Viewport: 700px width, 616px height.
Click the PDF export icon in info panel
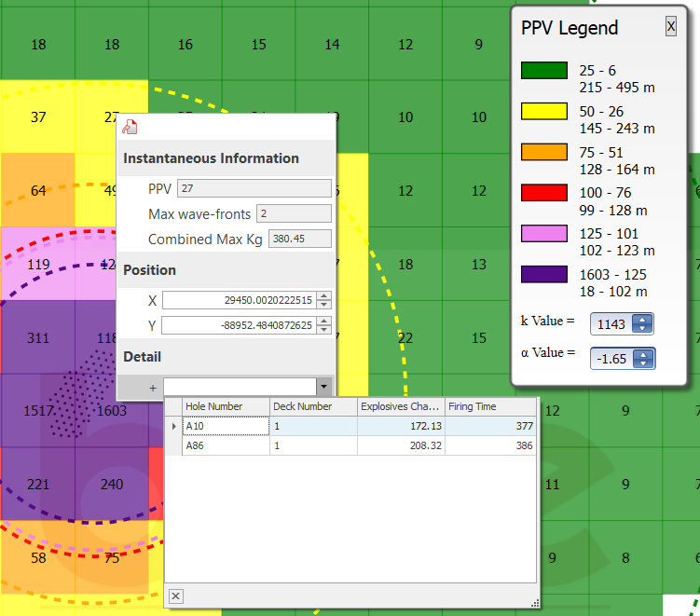[130, 128]
